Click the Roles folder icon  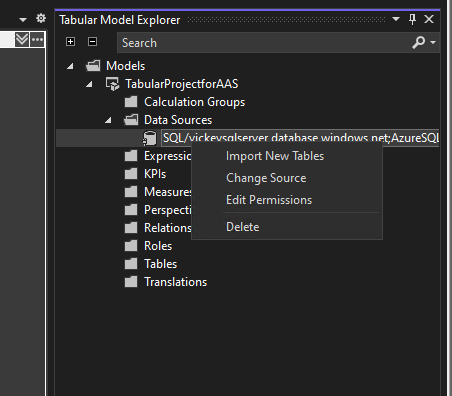point(131,246)
